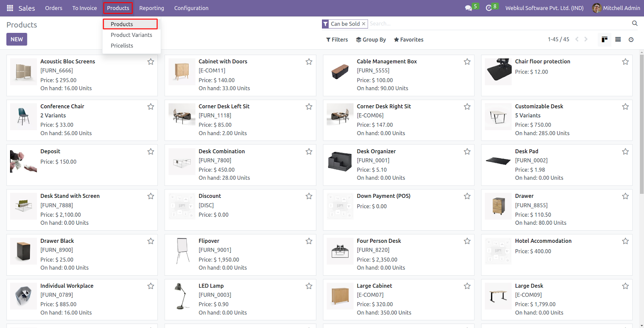Switch to List view
Viewport: 644px width, 328px height.
tap(618, 39)
